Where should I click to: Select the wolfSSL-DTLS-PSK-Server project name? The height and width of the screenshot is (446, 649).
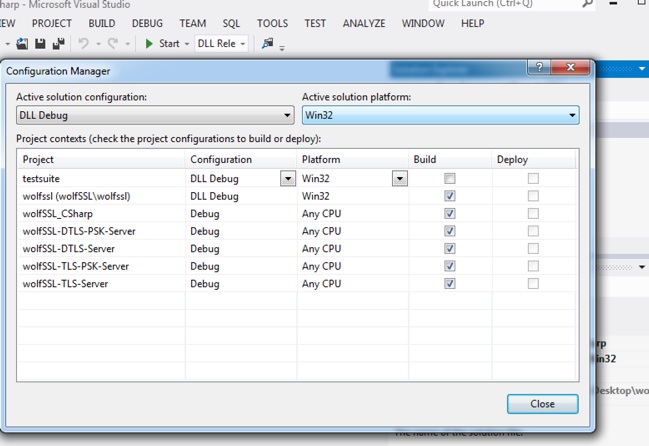click(79, 231)
